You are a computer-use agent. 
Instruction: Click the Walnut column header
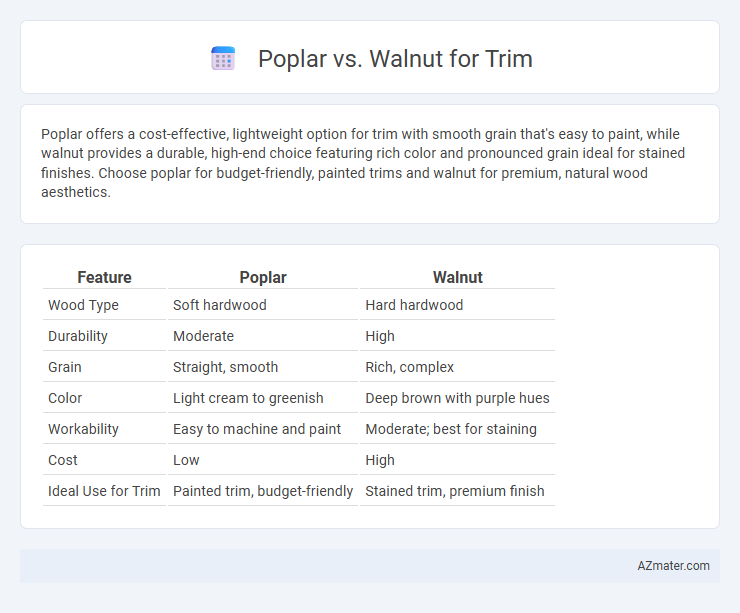click(457, 277)
